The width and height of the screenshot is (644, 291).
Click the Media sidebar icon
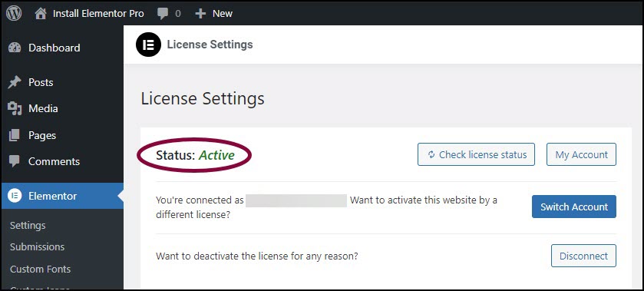(x=15, y=108)
